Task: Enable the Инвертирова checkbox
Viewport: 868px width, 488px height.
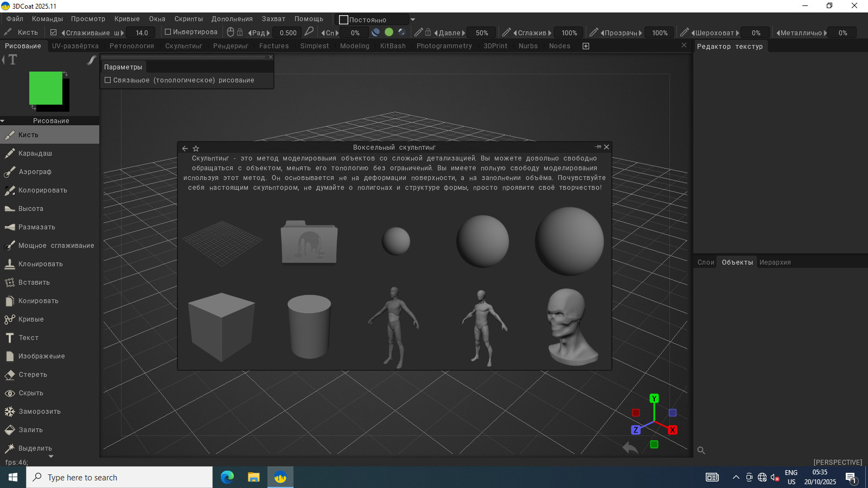Action: point(168,32)
